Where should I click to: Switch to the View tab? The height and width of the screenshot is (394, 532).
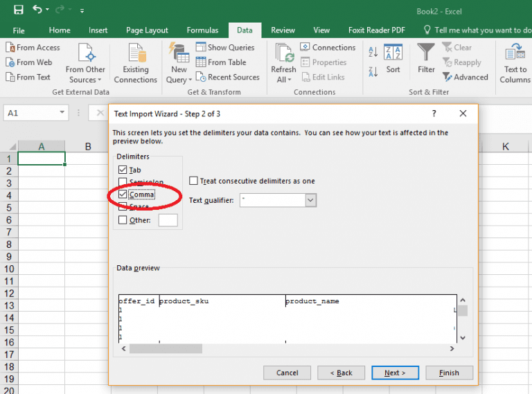[x=321, y=30]
